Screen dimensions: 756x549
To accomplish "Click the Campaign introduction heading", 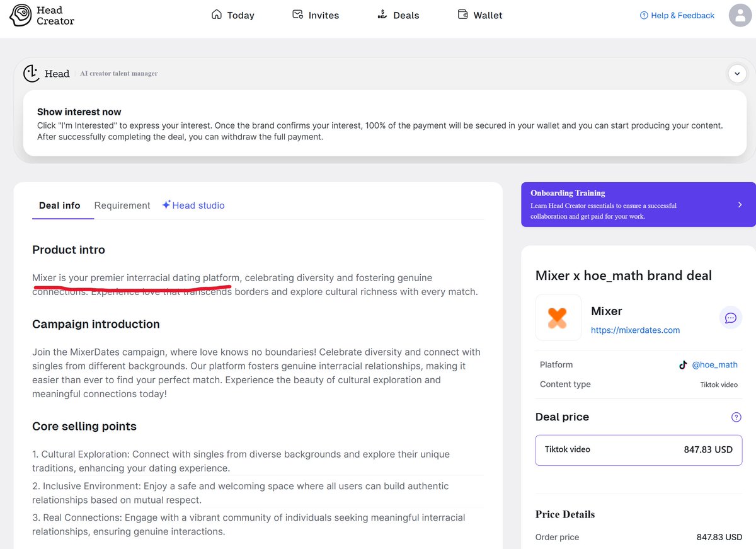I will click(x=96, y=325).
